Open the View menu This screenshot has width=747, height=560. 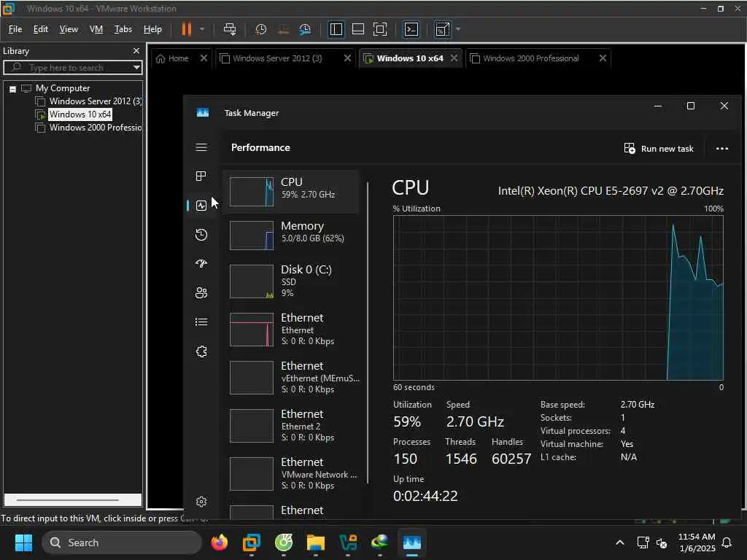[x=69, y=29]
